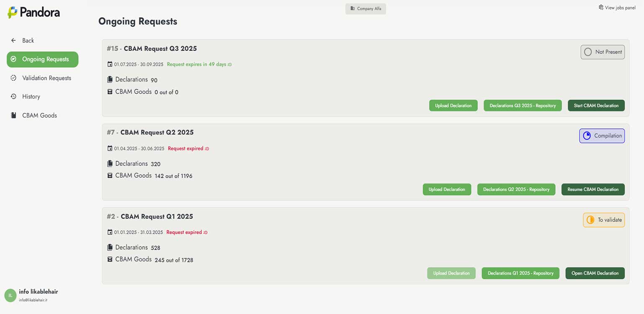The image size is (644, 314).
Task: Click the CBAM Goods sidebar icon
Action: pyautogui.click(x=13, y=115)
